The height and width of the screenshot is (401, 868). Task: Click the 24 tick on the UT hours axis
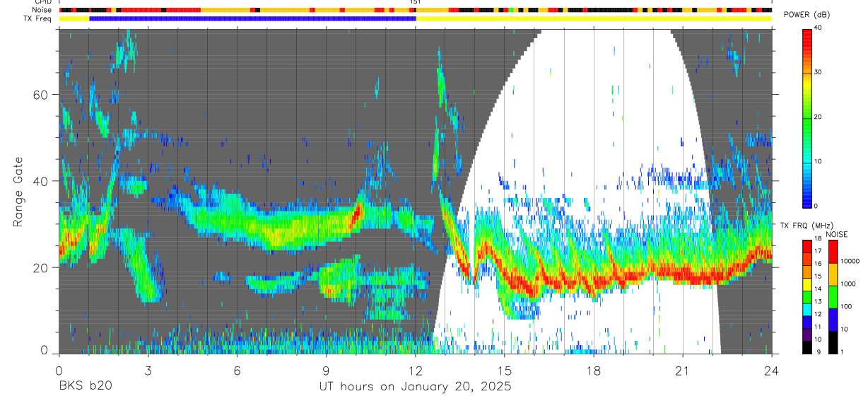pyautogui.click(x=772, y=370)
